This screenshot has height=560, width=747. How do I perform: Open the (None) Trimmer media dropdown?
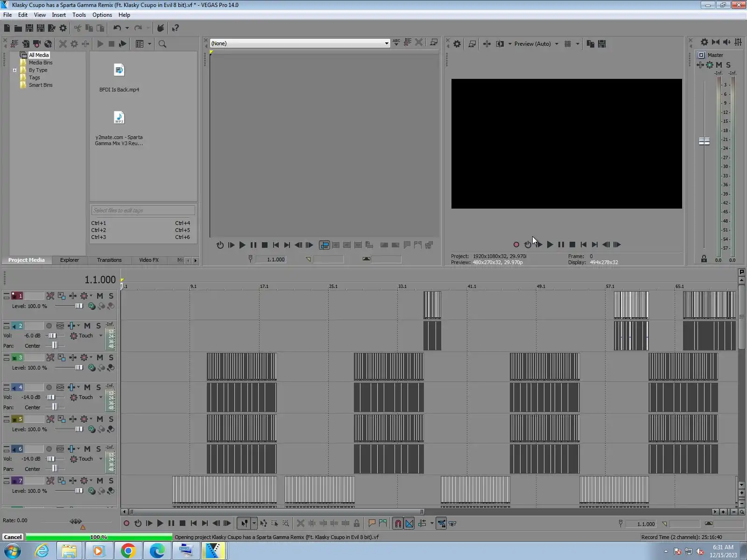click(x=387, y=43)
